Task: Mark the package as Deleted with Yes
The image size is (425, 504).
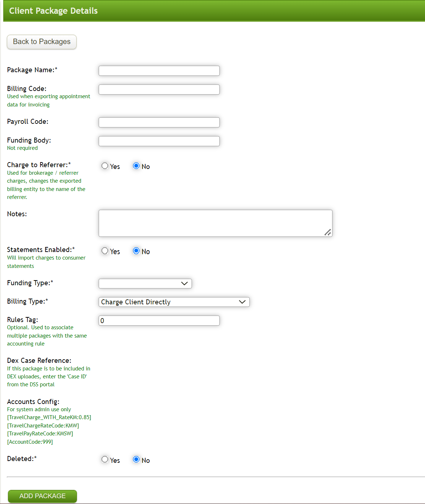Action: tap(105, 460)
